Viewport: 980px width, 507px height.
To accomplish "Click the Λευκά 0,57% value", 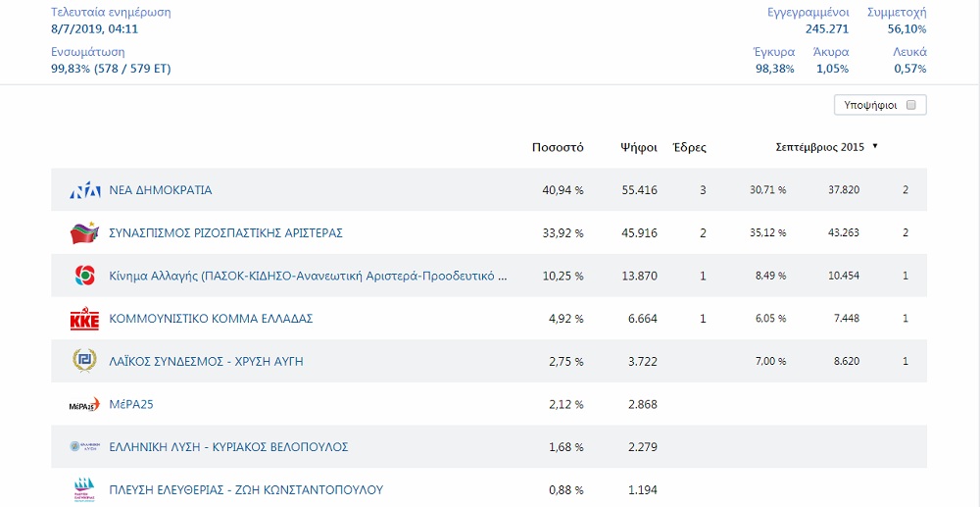I will click(910, 69).
